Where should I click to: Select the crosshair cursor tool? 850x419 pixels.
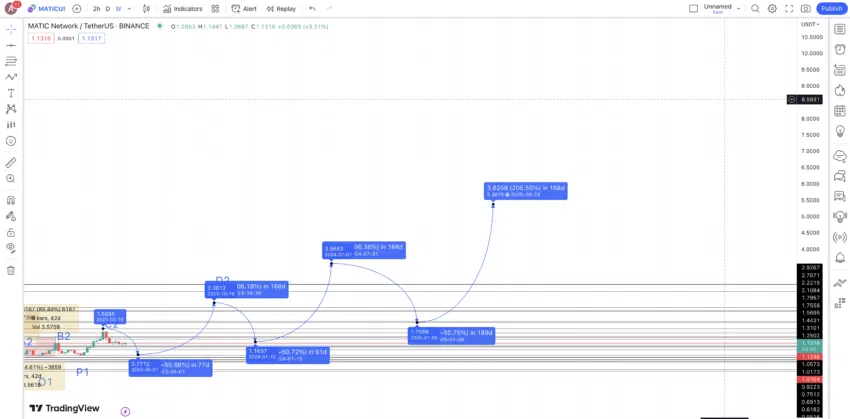tap(11, 29)
